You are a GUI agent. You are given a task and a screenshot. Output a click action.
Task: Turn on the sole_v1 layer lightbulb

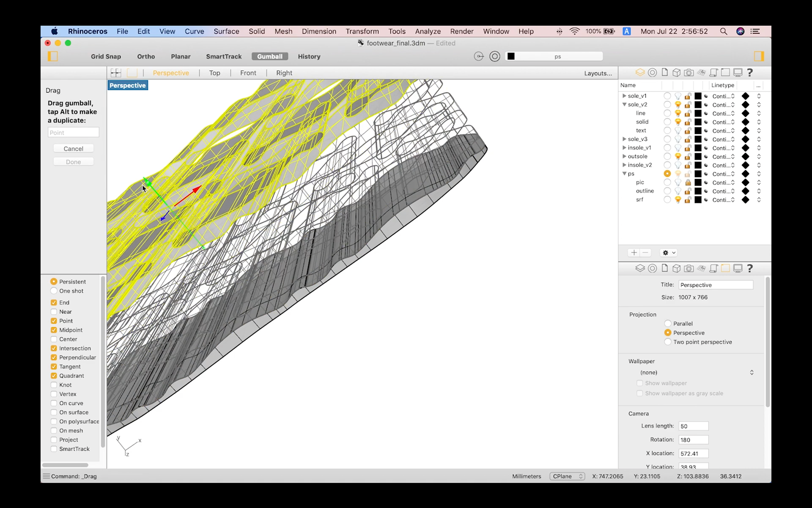(x=678, y=96)
